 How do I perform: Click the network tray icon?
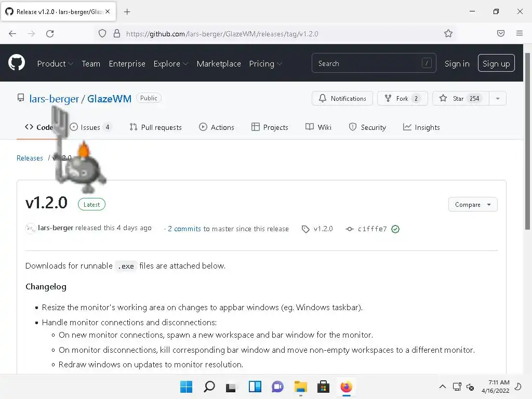[457, 387]
